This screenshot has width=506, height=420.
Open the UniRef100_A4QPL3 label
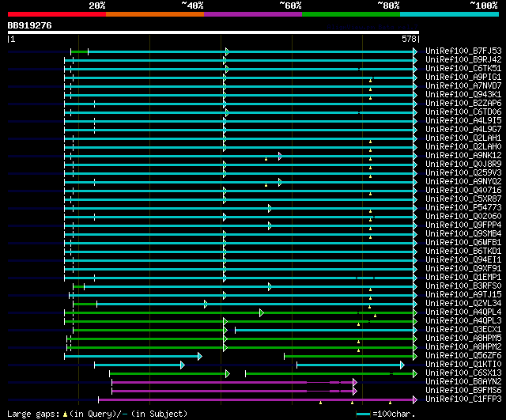(463, 321)
